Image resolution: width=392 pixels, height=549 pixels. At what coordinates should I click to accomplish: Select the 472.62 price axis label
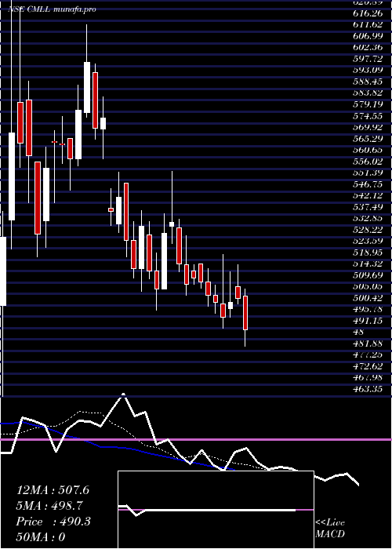tap(368, 366)
